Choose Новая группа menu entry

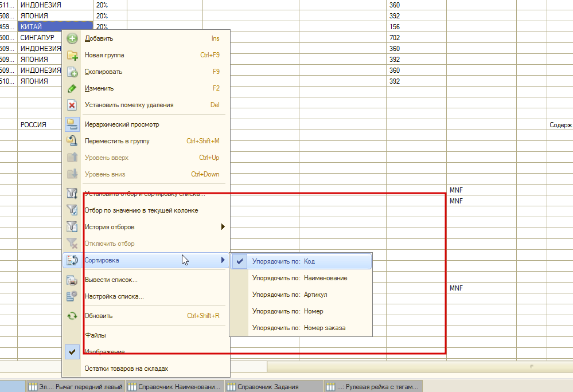146,55
